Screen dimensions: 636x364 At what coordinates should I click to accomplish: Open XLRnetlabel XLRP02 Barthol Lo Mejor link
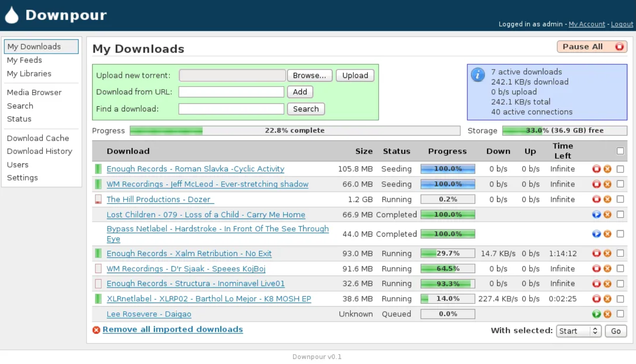[209, 299]
